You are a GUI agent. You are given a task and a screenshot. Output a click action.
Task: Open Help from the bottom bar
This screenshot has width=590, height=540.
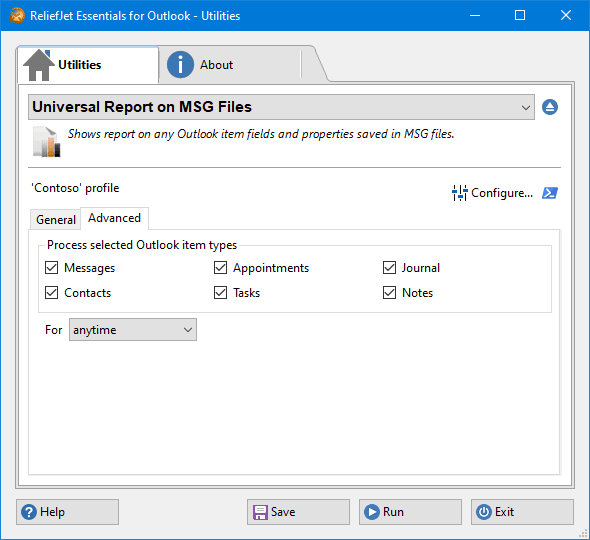pyautogui.click(x=67, y=512)
